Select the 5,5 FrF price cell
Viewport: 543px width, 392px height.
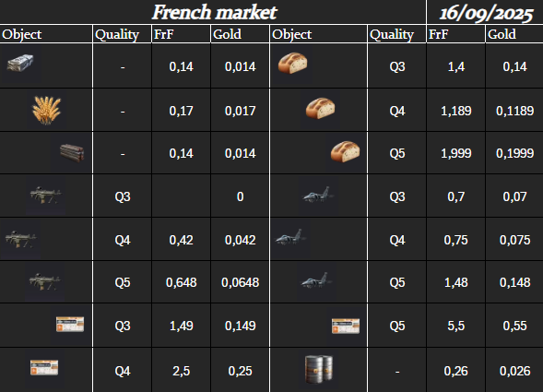455,326
